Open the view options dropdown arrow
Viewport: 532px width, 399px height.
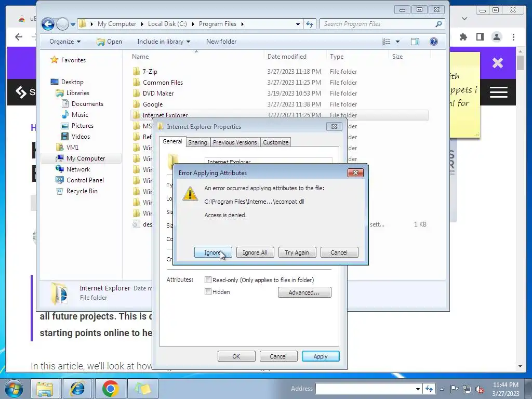[x=397, y=42]
